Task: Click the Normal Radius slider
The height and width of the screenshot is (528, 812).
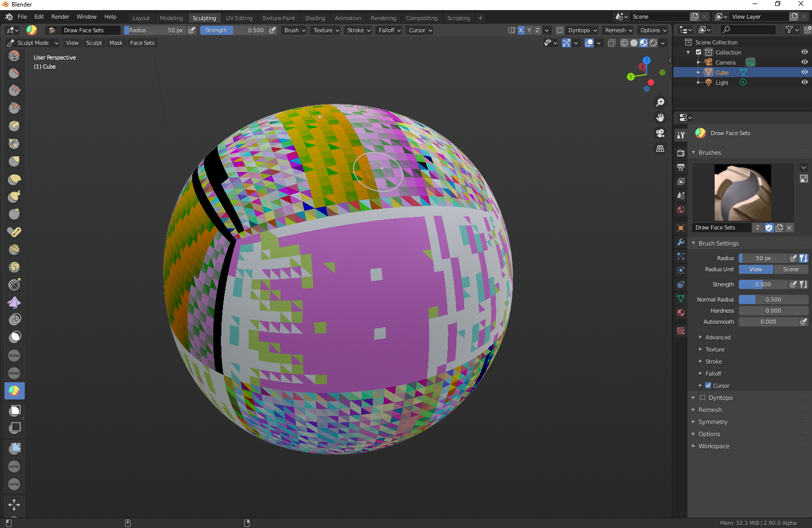Action: [x=774, y=300]
